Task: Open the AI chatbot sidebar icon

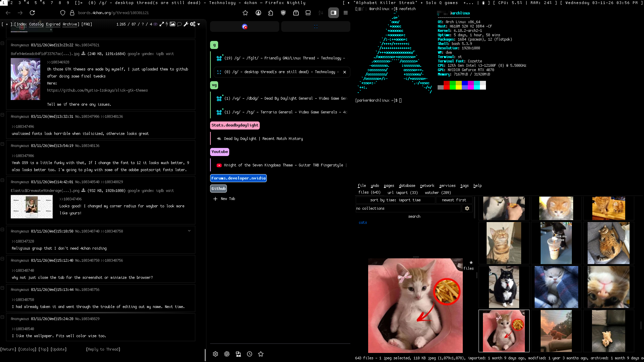Action: [227, 354]
